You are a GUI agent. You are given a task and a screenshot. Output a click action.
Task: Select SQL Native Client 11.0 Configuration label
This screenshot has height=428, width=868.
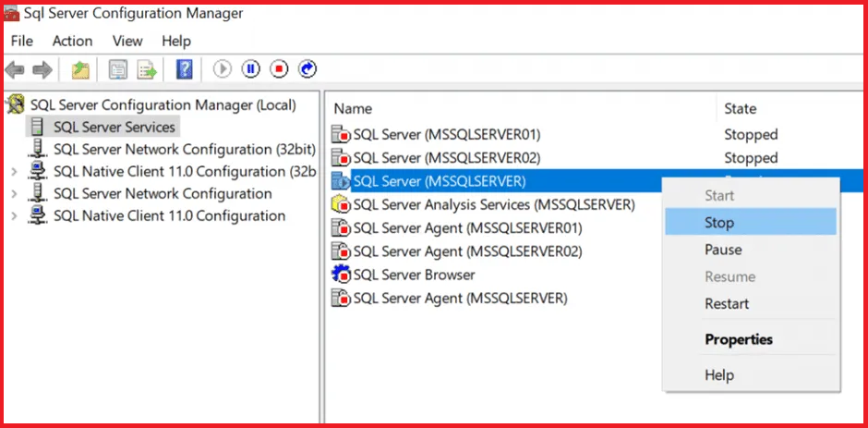[x=169, y=215]
